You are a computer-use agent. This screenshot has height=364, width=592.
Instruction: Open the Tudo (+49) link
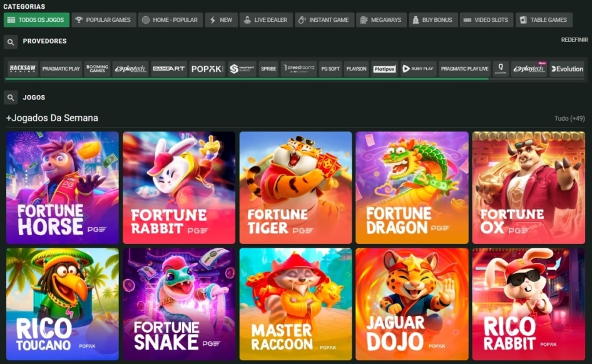click(x=569, y=118)
